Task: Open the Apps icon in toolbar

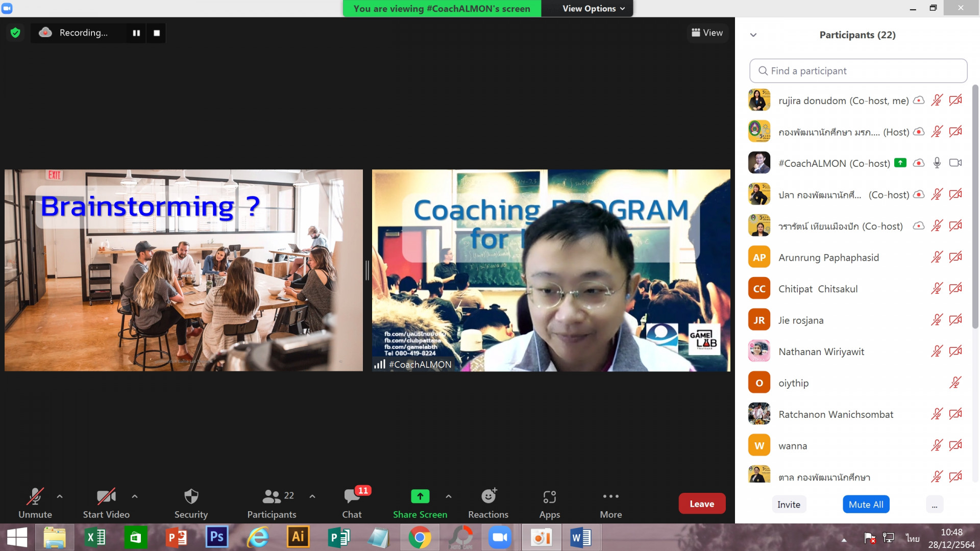Action: [x=549, y=496]
